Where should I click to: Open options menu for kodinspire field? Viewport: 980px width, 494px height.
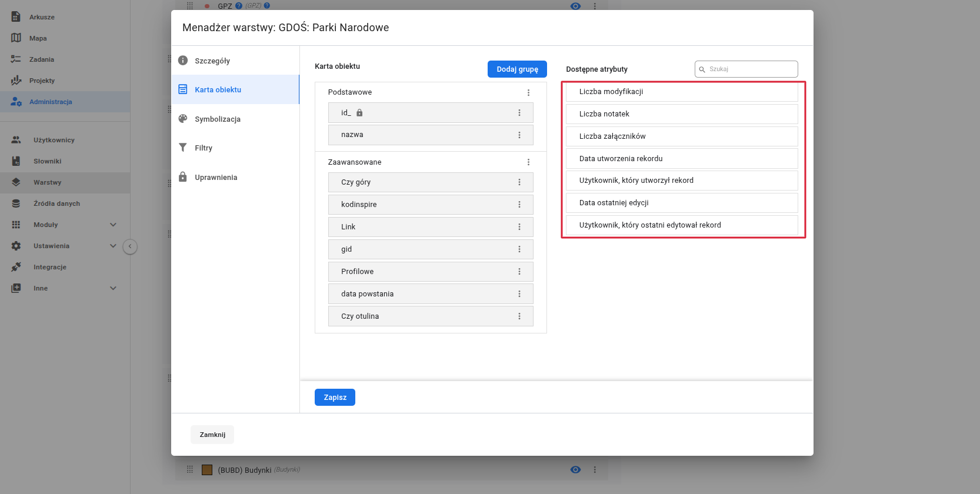[x=519, y=205]
